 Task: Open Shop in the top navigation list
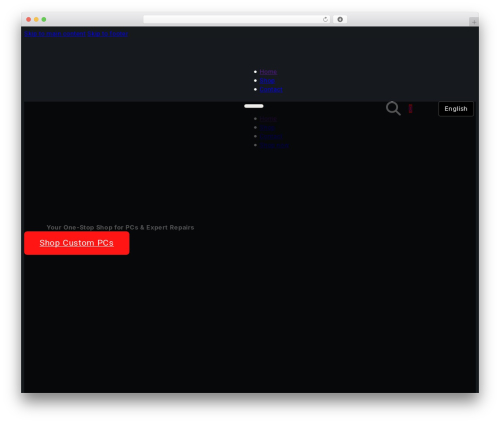[x=267, y=81]
